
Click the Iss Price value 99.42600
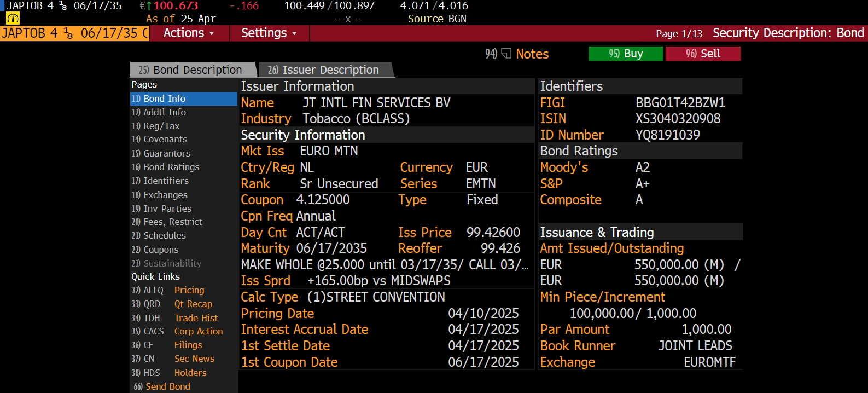tap(493, 233)
